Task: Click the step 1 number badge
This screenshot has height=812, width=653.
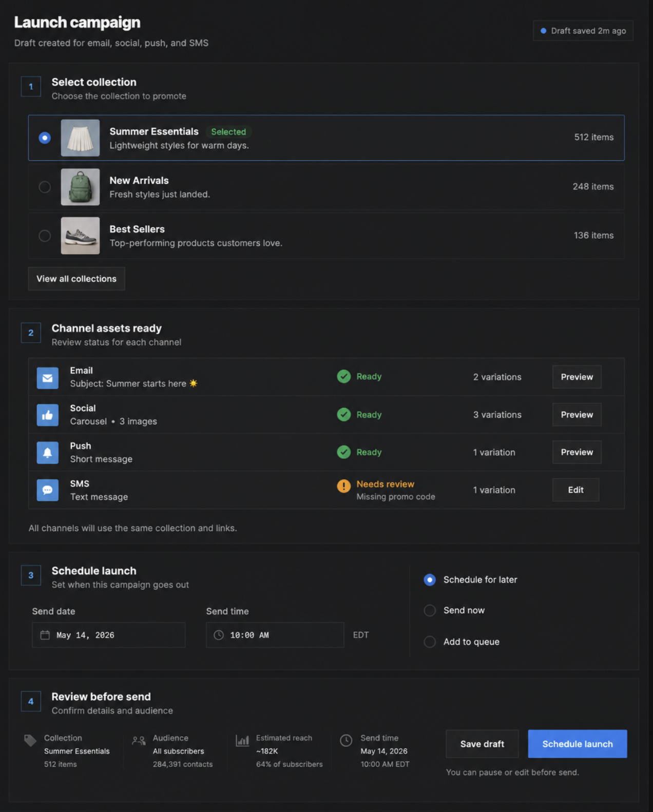Action: click(31, 87)
